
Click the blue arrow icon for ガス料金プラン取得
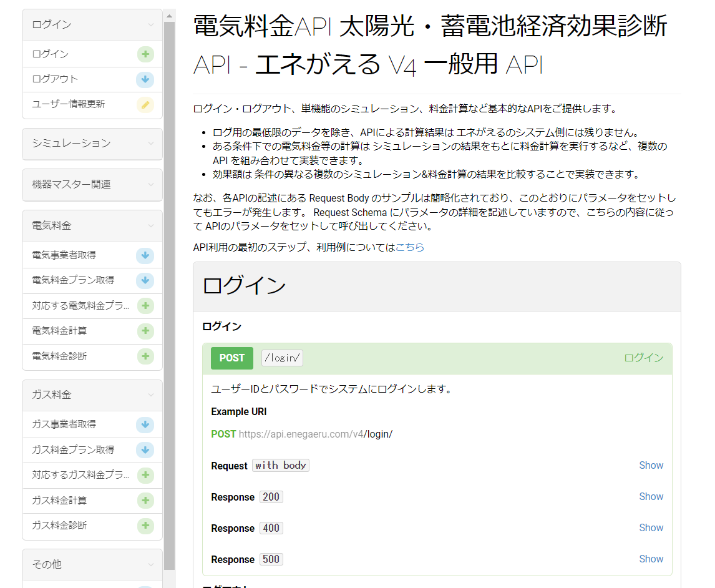(x=145, y=450)
